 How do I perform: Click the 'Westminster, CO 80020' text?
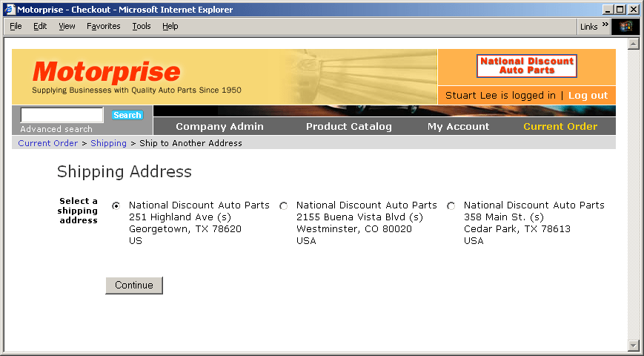tap(354, 229)
